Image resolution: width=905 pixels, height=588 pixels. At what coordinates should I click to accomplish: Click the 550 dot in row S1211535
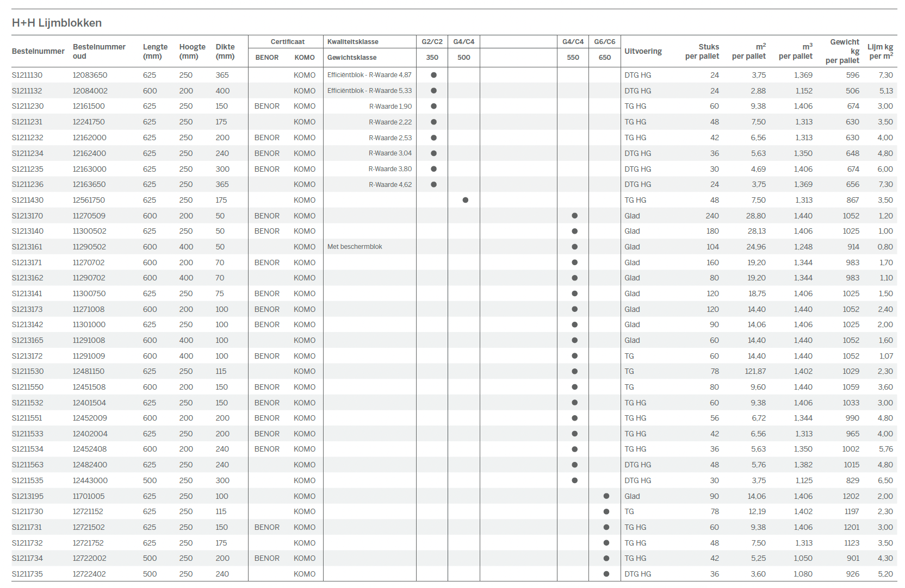point(574,480)
